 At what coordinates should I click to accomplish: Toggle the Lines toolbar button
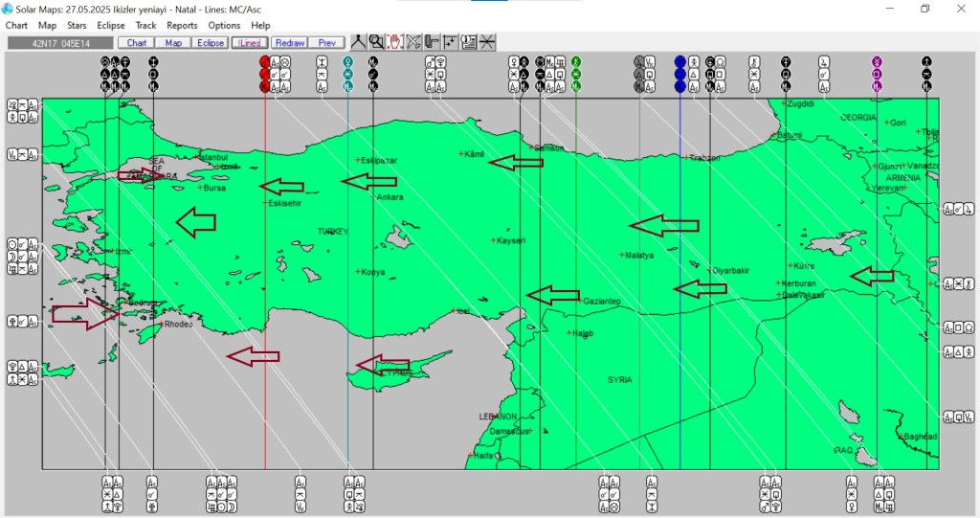250,43
